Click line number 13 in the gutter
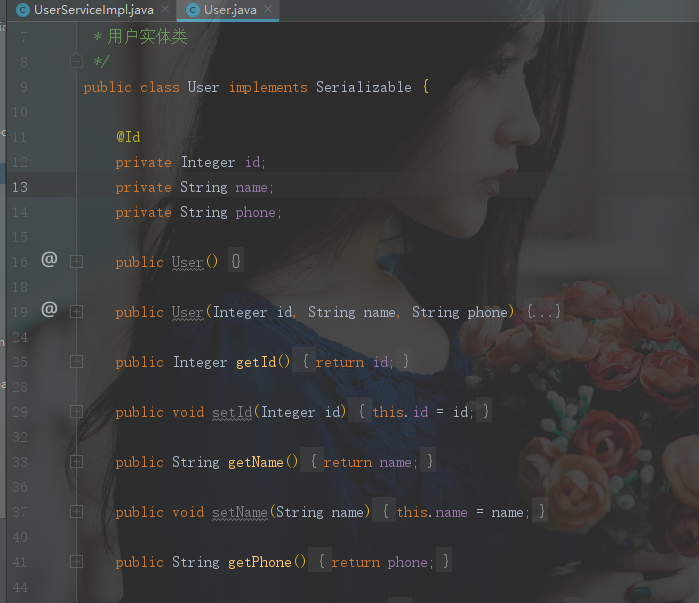Image resolution: width=699 pixels, height=603 pixels. (x=20, y=187)
